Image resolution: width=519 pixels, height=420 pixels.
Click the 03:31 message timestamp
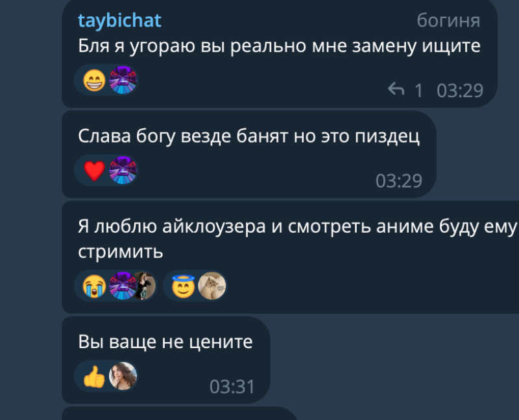click(232, 386)
